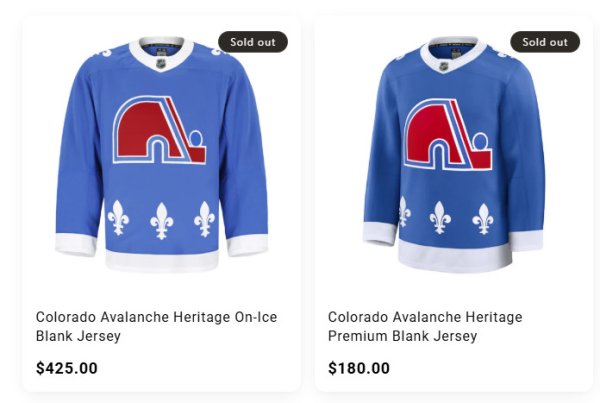Click the $425.00 price
This screenshot has height=403, width=600.
[67, 368]
